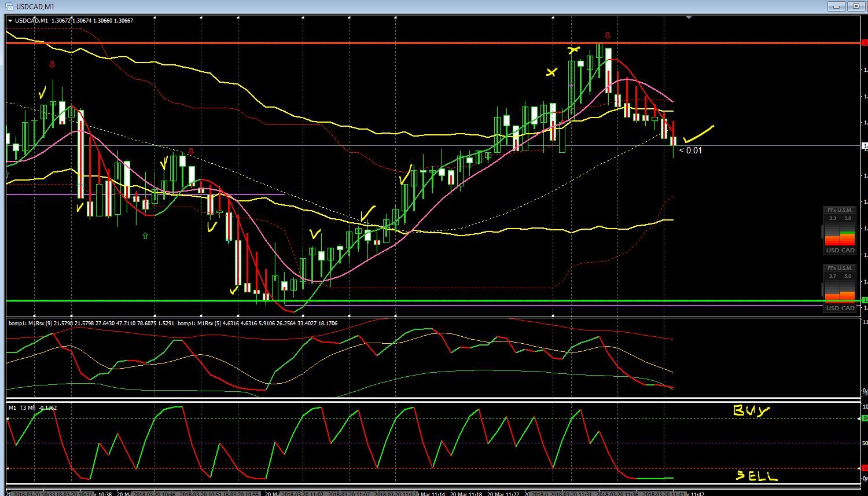The width and height of the screenshot is (868, 496).
Task: Click the highlighted 2018.03.20 11:41 time label
Action: [664, 494]
